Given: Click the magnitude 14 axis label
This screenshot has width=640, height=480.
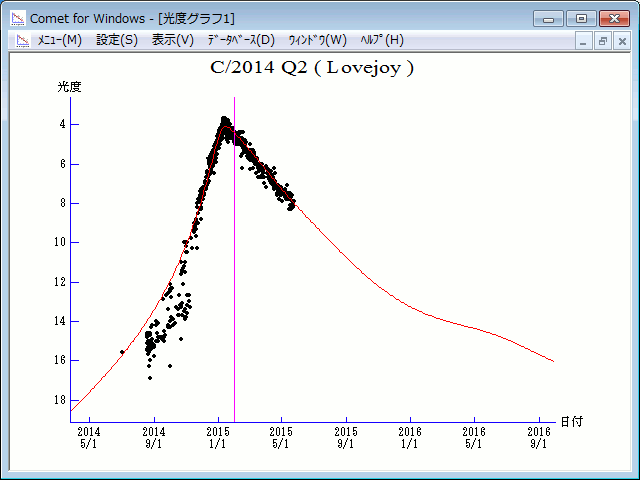Looking at the screenshot, I should (x=60, y=321).
